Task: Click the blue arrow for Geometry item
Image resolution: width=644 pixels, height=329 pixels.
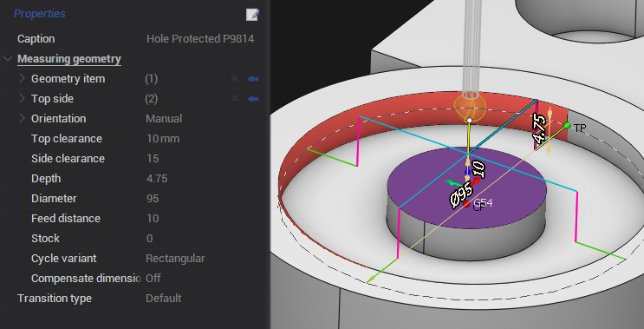Action: 253,78
